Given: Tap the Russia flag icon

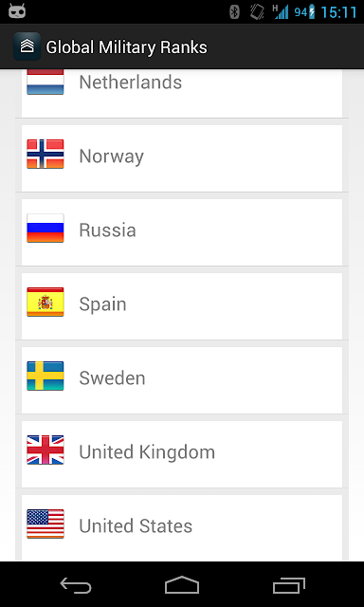Looking at the screenshot, I should 45,228.
